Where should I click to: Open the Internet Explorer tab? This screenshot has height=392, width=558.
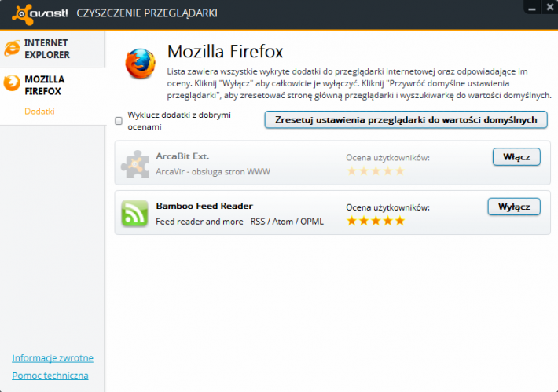52,49
